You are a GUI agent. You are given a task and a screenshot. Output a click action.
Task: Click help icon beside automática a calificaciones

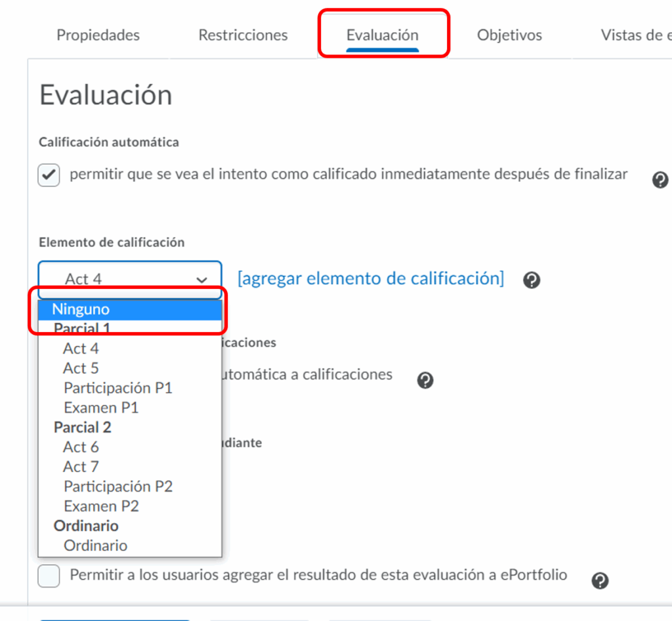[x=425, y=380]
